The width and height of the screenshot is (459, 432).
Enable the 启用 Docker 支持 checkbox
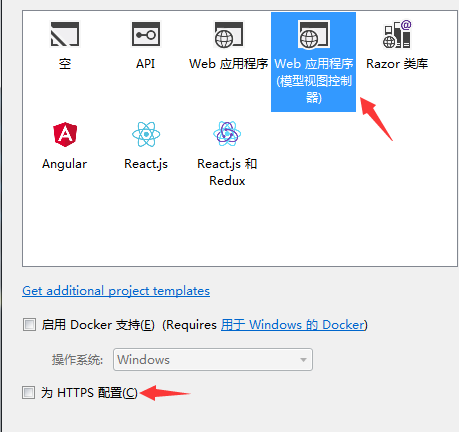coord(29,324)
